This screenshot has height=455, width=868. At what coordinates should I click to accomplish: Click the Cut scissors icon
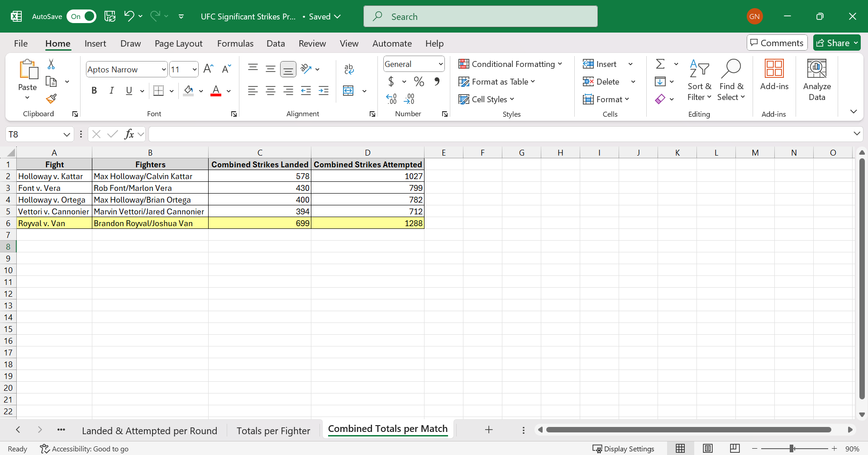(x=51, y=64)
